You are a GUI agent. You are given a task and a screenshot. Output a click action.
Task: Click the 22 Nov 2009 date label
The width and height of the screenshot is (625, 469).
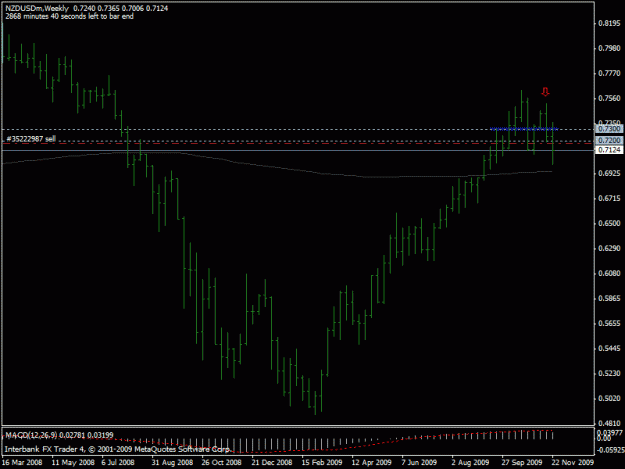click(x=572, y=462)
